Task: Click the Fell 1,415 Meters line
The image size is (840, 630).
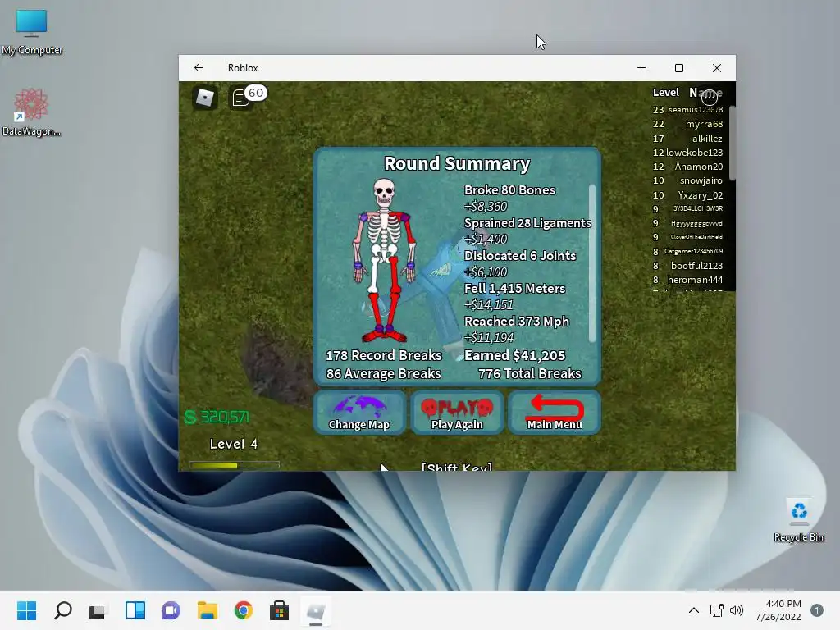Action: [514, 288]
